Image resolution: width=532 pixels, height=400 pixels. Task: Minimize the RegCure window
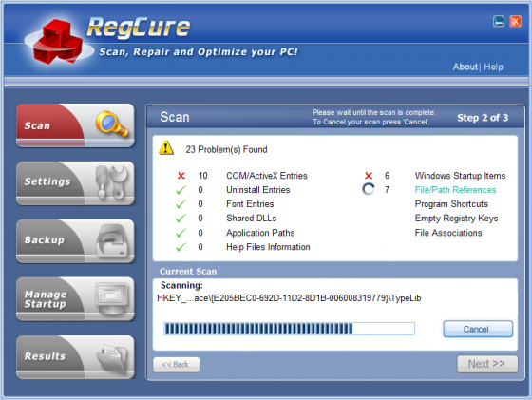(x=499, y=21)
